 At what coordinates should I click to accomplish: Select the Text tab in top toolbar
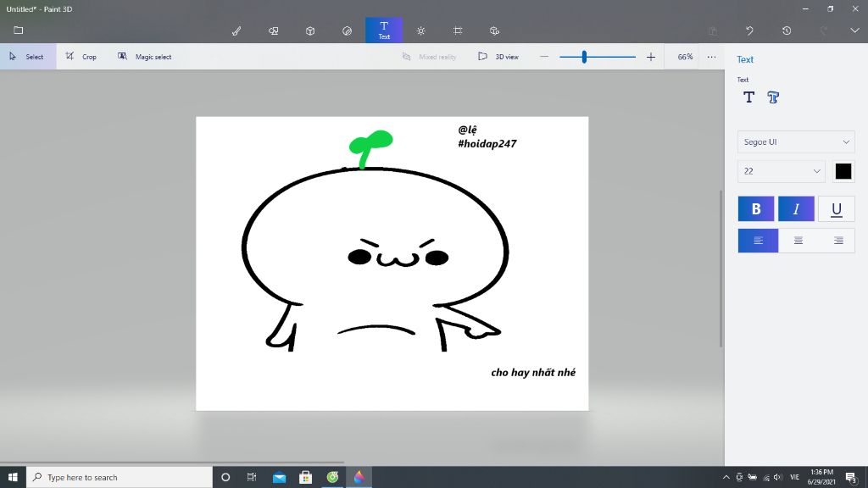point(384,30)
